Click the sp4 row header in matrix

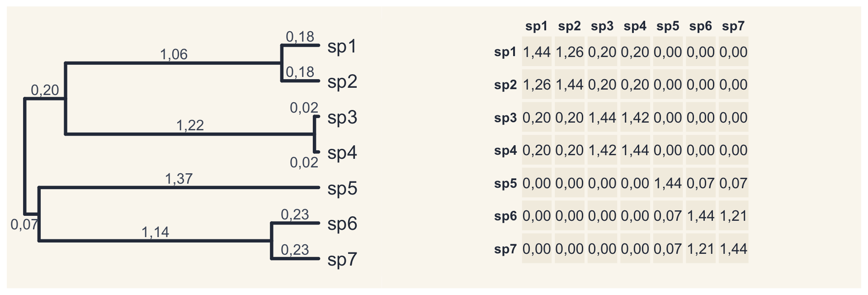tap(505, 150)
